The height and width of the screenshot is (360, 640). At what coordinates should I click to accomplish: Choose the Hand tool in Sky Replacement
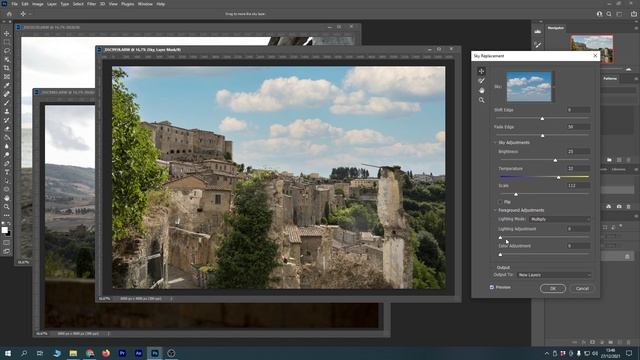click(482, 90)
